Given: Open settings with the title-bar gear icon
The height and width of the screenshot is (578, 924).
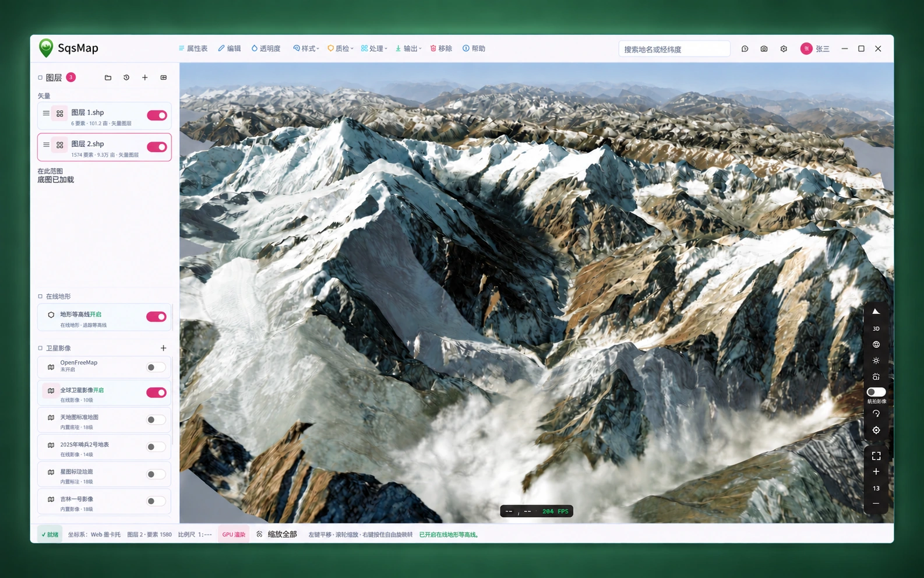Looking at the screenshot, I should (784, 49).
